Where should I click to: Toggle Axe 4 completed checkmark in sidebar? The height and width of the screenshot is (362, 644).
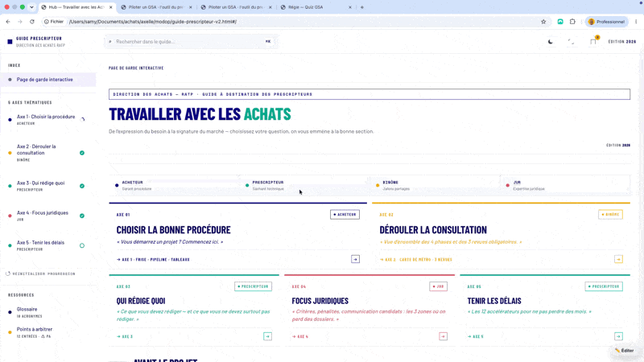(82, 216)
